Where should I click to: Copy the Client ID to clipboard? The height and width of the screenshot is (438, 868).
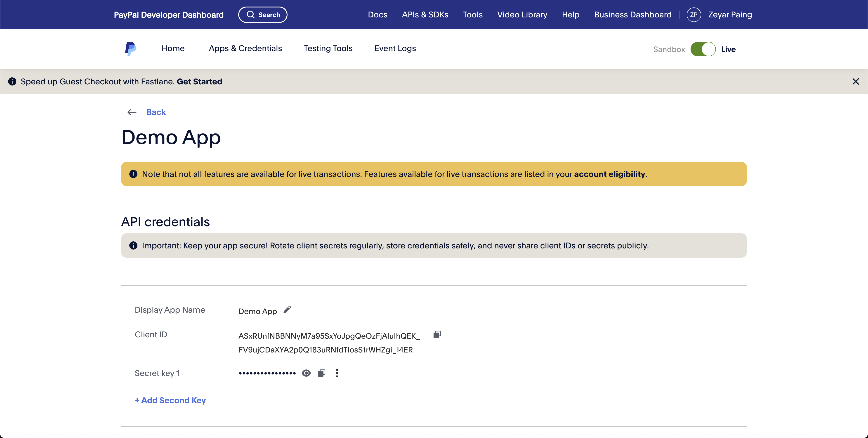tap(437, 334)
